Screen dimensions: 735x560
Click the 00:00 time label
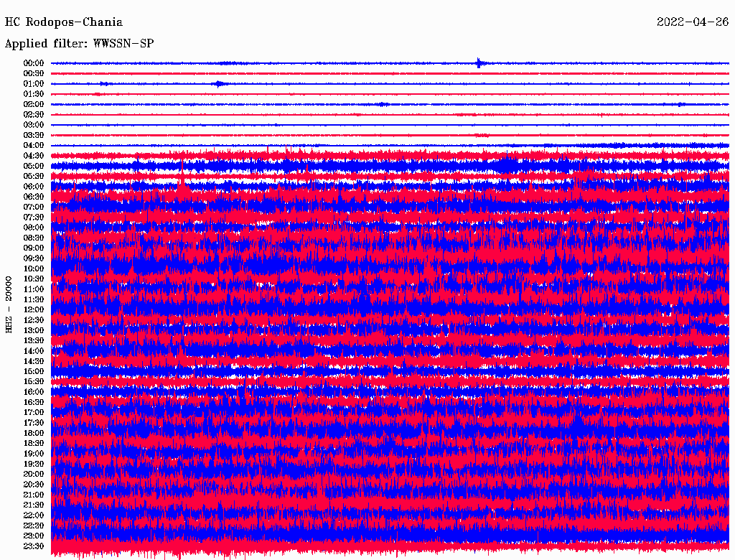tap(34, 63)
